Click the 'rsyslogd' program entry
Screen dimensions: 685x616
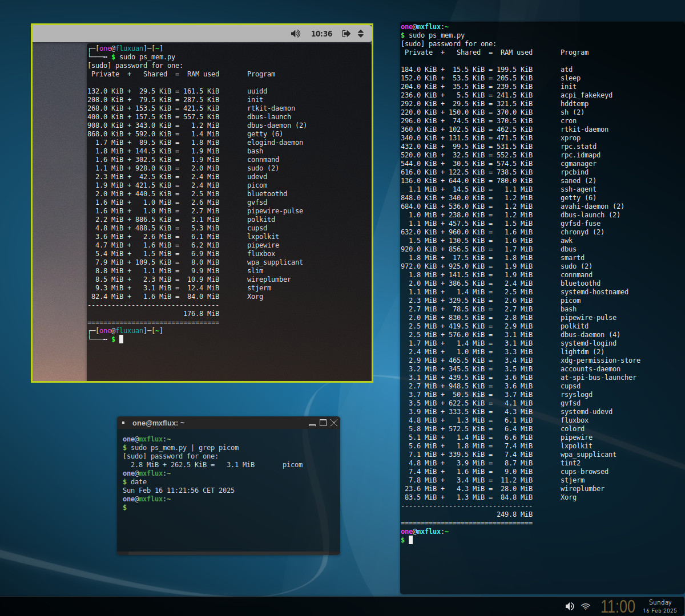coord(577,395)
